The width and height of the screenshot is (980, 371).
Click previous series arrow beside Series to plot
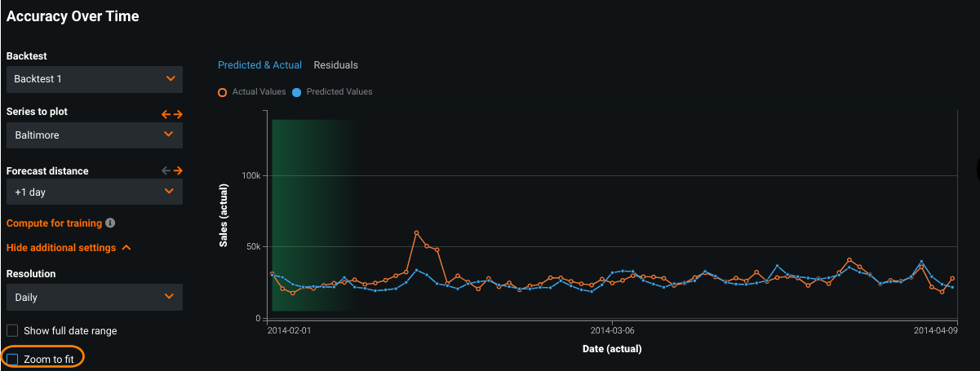166,115
